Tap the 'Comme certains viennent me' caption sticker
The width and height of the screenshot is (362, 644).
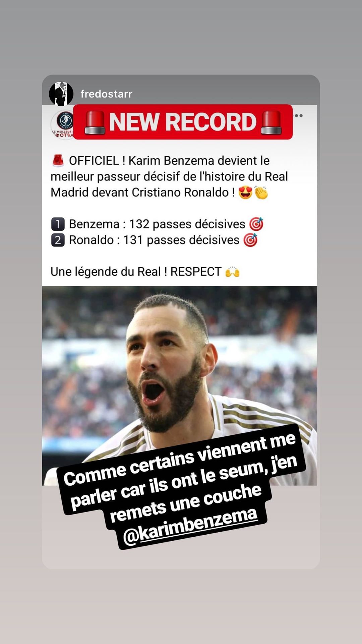181,486
